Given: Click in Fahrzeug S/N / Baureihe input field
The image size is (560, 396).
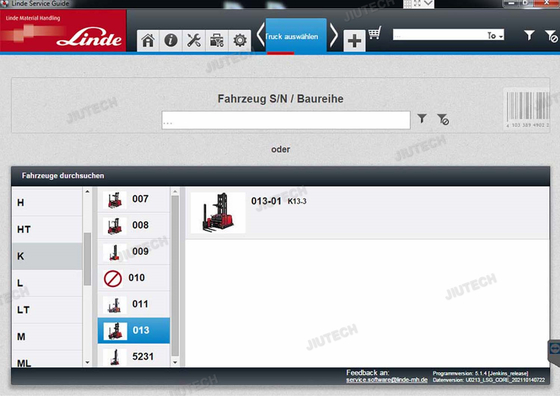Looking at the screenshot, I should (x=286, y=120).
